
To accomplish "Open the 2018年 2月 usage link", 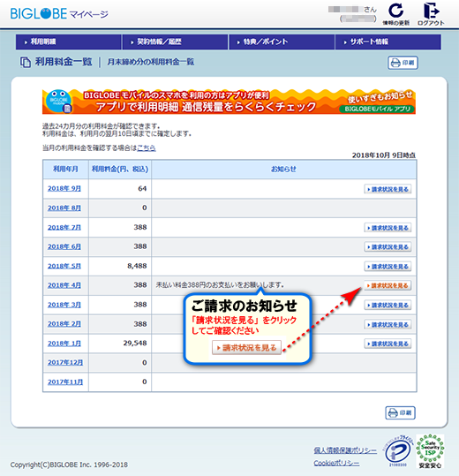I will (x=64, y=324).
